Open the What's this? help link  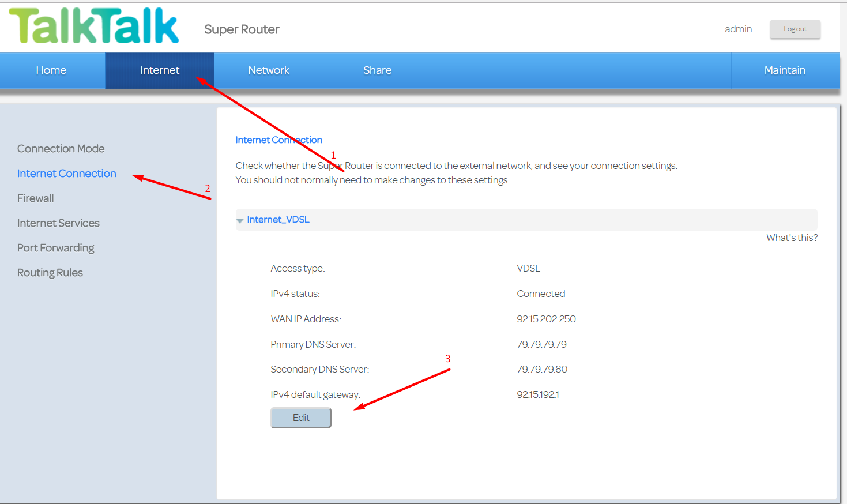[792, 238]
